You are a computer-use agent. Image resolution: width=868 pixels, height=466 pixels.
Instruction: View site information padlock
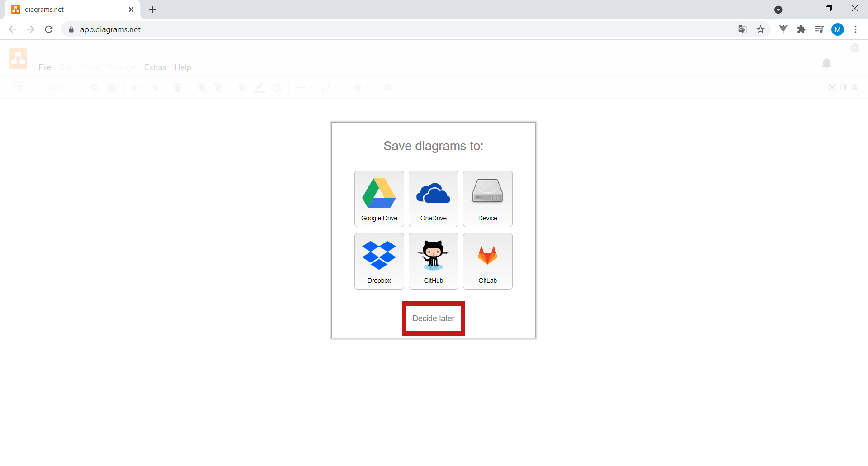tap(71, 29)
